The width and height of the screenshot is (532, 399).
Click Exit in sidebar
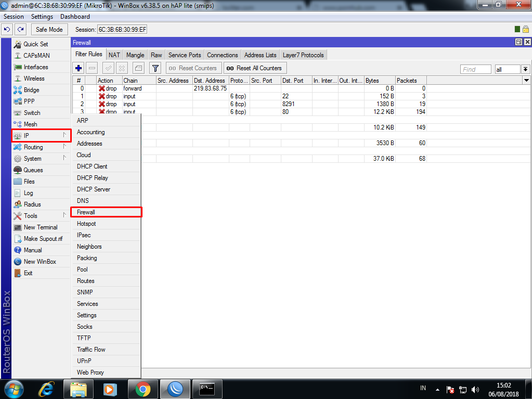42,273
